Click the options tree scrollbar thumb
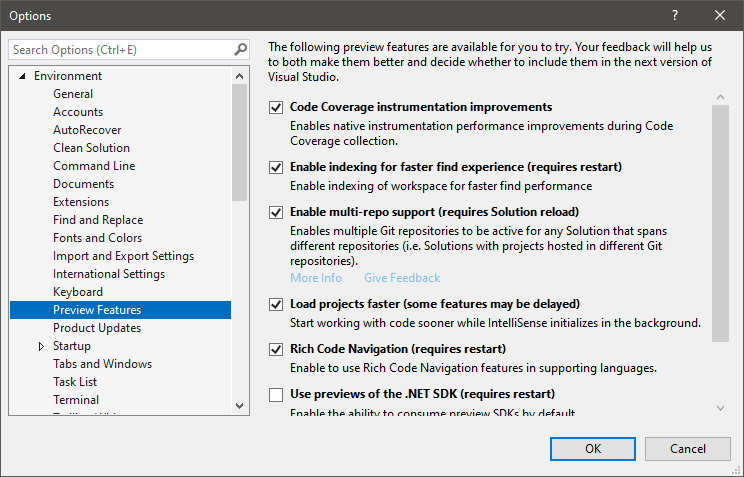 240,142
